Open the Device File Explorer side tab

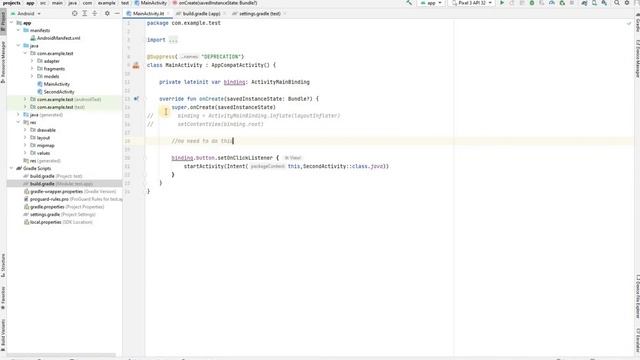[x=637, y=296]
